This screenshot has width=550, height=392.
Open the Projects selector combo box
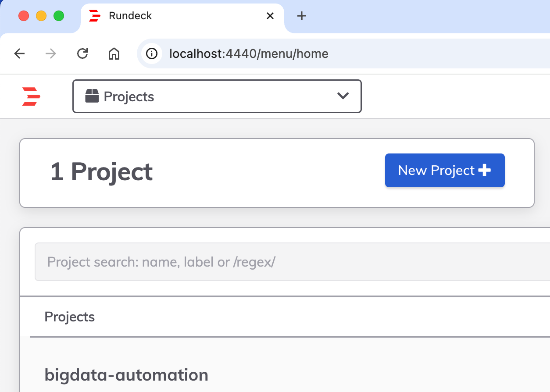click(x=217, y=96)
